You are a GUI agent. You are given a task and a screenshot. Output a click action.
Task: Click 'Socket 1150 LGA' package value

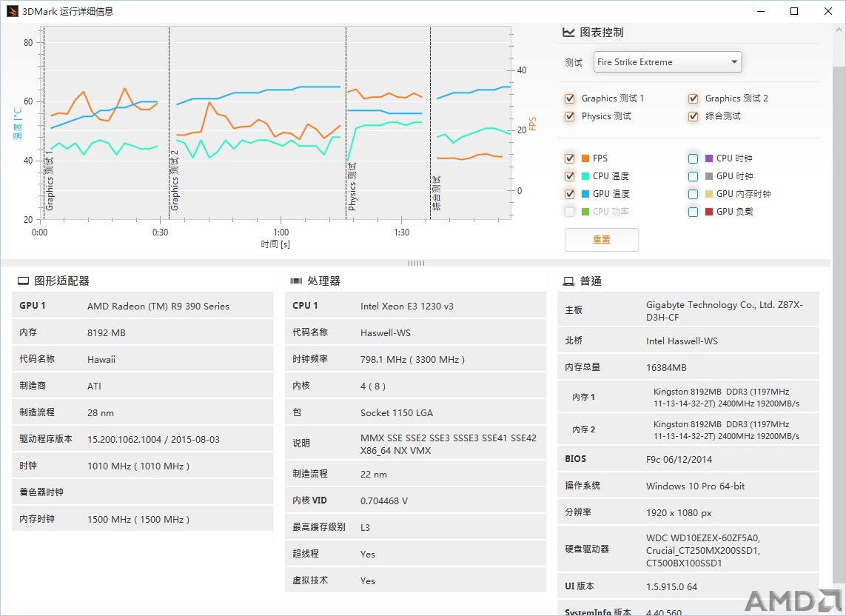pyautogui.click(x=397, y=413)
